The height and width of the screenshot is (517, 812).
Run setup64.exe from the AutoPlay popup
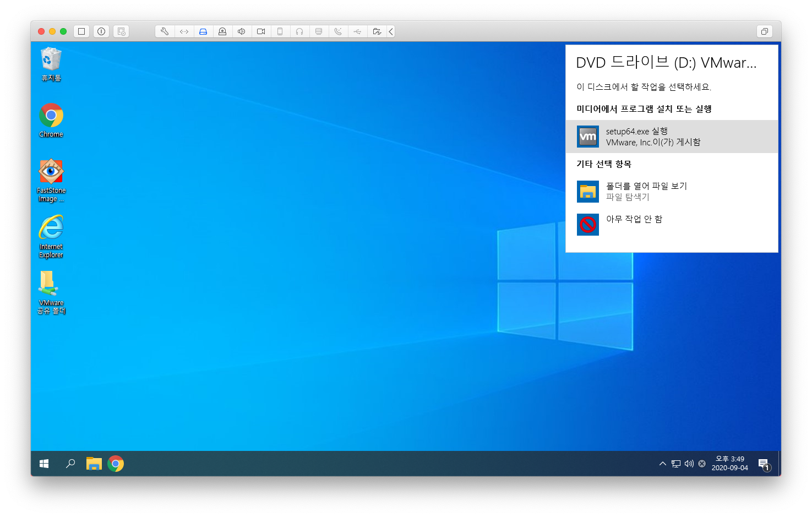point(672,137)
